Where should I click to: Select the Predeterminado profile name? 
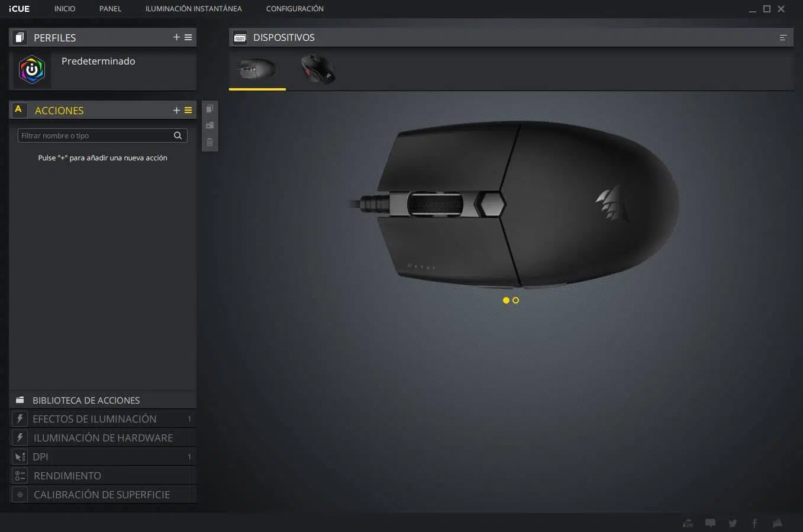tap(98, 61)
